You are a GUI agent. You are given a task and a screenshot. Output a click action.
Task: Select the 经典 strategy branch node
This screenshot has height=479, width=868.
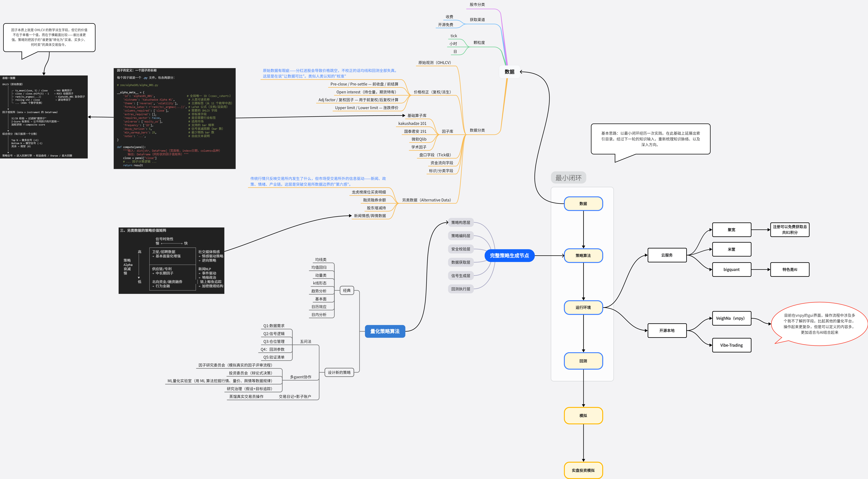[347, 291]
